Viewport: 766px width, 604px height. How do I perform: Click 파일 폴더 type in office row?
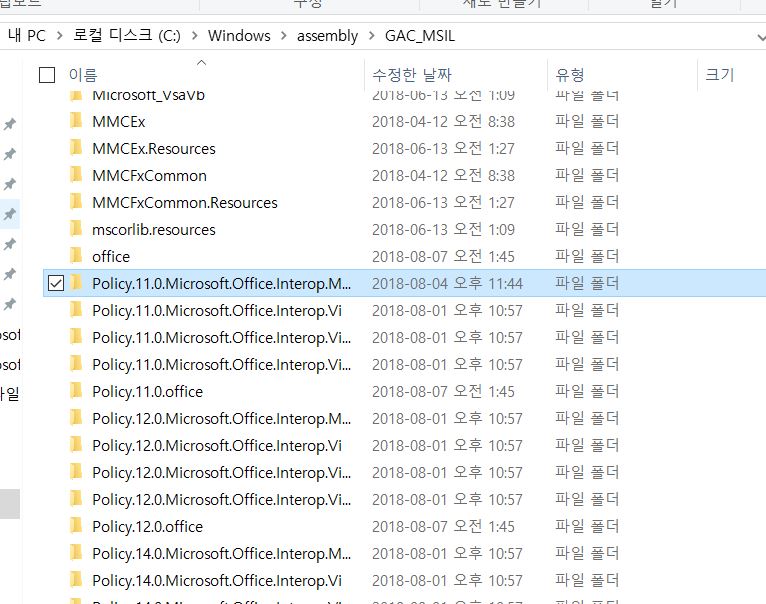[x=587, y=257]
